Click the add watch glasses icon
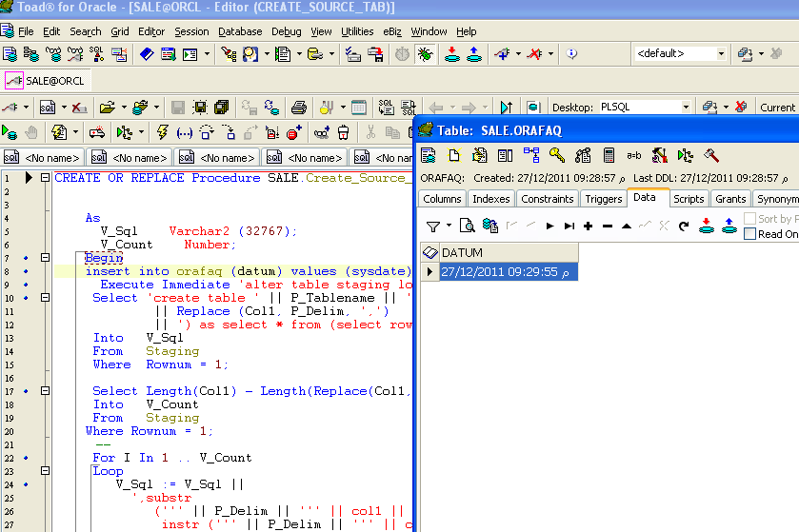Image resolution: width=799 pixels, height=532 pixels. 322,133
